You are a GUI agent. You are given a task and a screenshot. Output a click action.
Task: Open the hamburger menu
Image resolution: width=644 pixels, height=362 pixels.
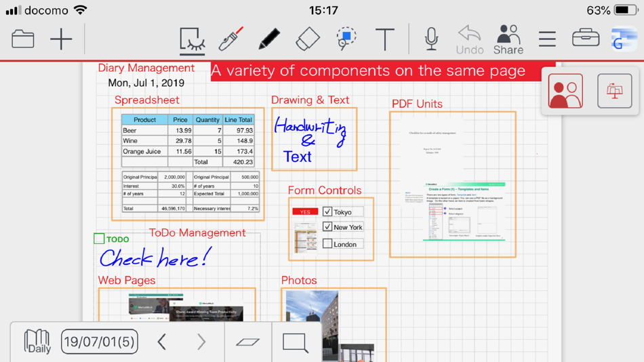click(547, 39)
